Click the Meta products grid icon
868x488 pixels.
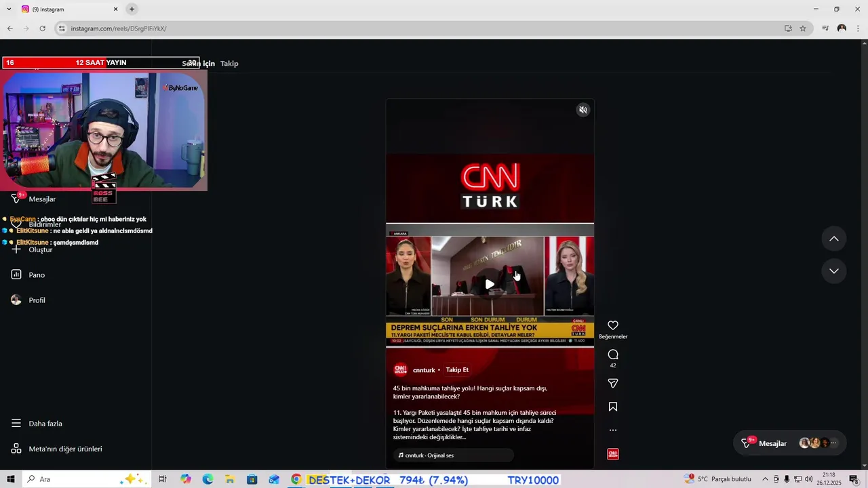pos(16,449)
